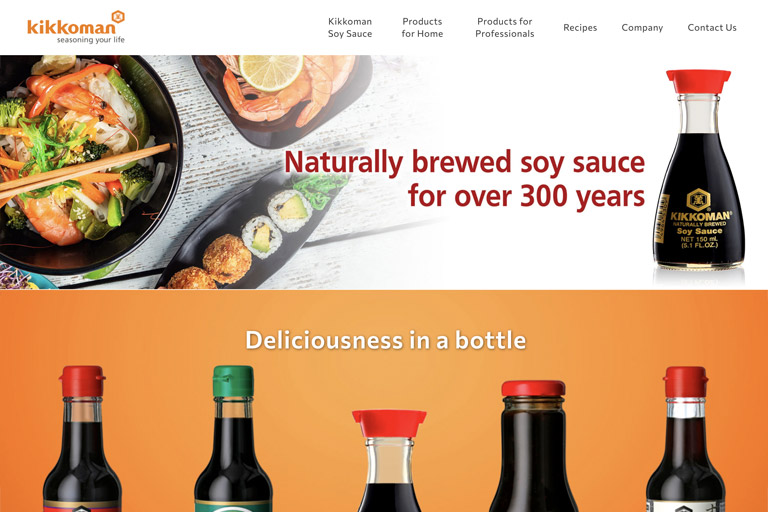Click the 'seasoning your life' tagline

(x=91, y=40)
